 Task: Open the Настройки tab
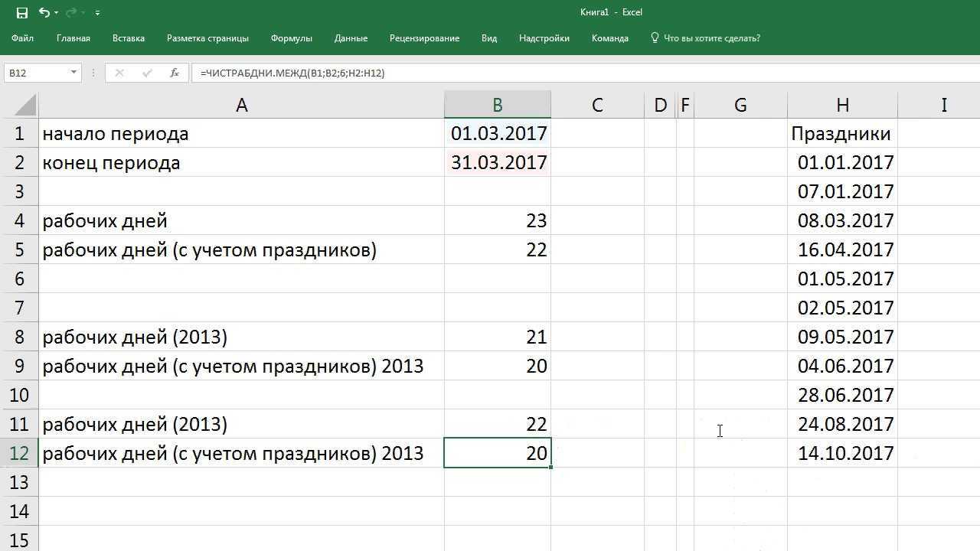click(x=544, y=38)
